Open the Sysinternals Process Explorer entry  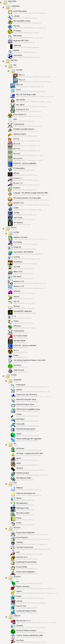pyautogui.click(x=26, y=562)
